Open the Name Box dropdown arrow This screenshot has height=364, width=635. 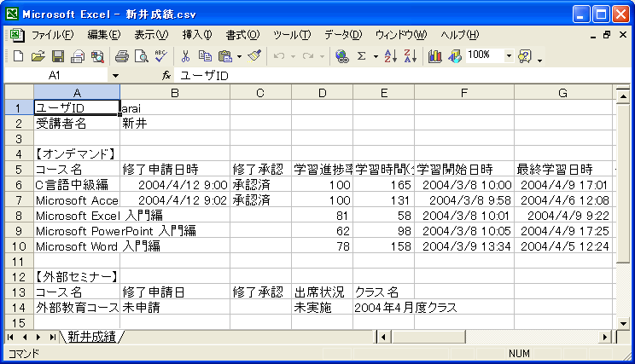click(115, 76)
